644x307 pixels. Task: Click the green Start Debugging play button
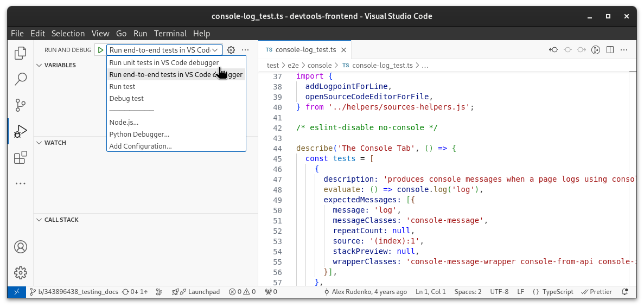(x=100, y=50)
